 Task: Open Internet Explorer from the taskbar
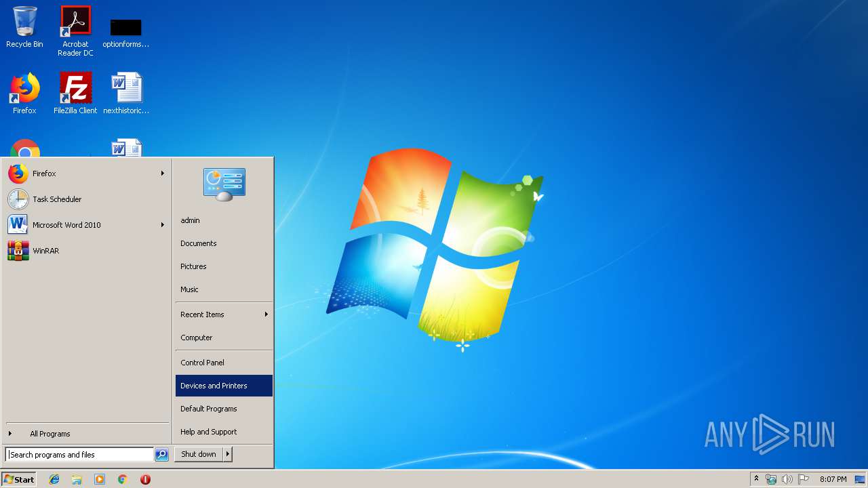(x=54, y=479)
